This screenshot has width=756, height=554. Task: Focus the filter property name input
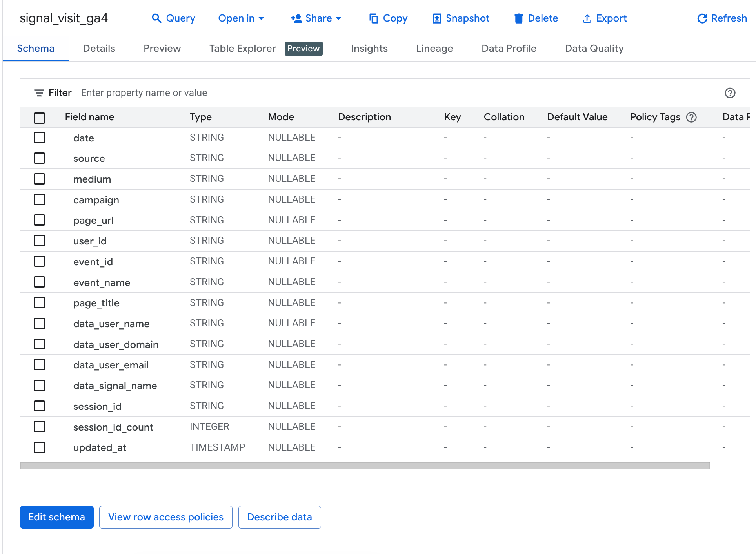point(144,93)
